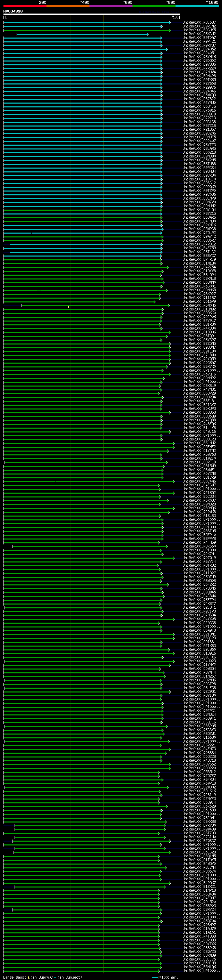Select the UniRef100_Q2K7N1 label

(199, 554)
